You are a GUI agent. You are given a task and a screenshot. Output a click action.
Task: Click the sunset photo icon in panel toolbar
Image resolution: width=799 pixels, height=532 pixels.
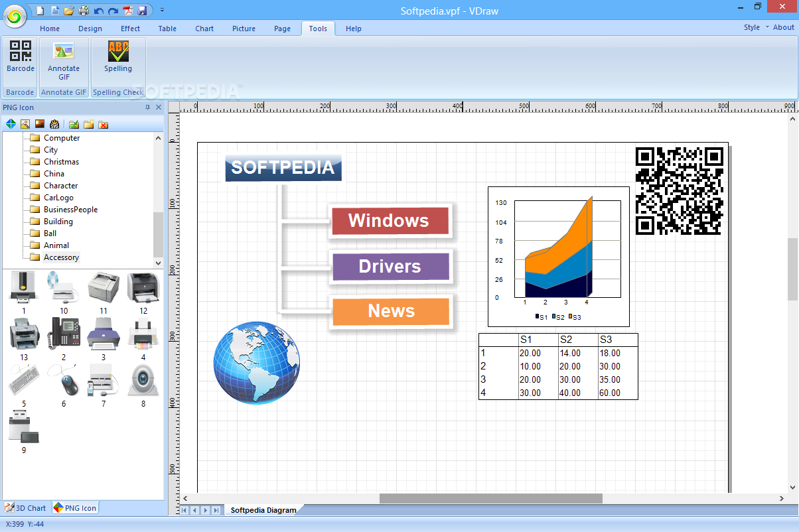point(40,124)
